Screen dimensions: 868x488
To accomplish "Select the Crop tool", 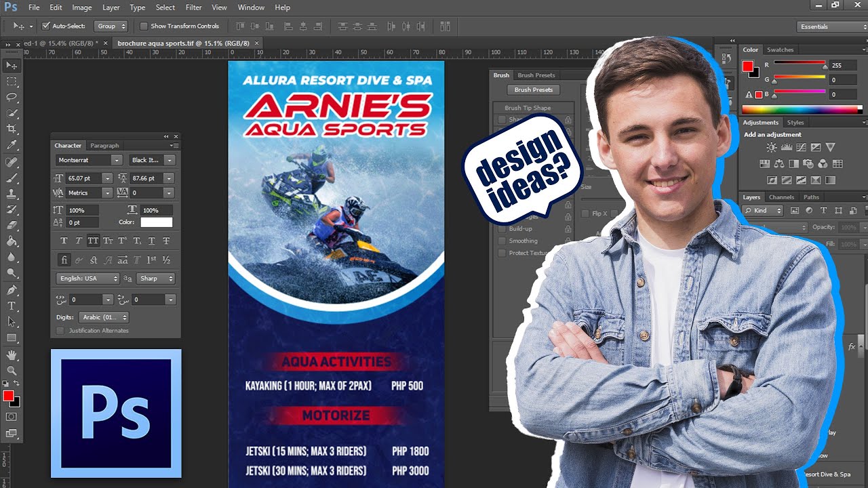I will (12, 129).
